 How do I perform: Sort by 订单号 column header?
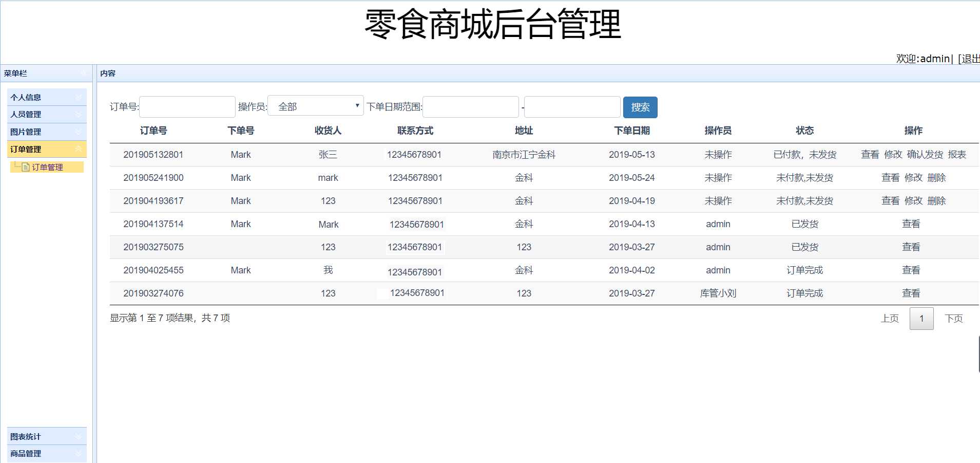coord(153,131)
